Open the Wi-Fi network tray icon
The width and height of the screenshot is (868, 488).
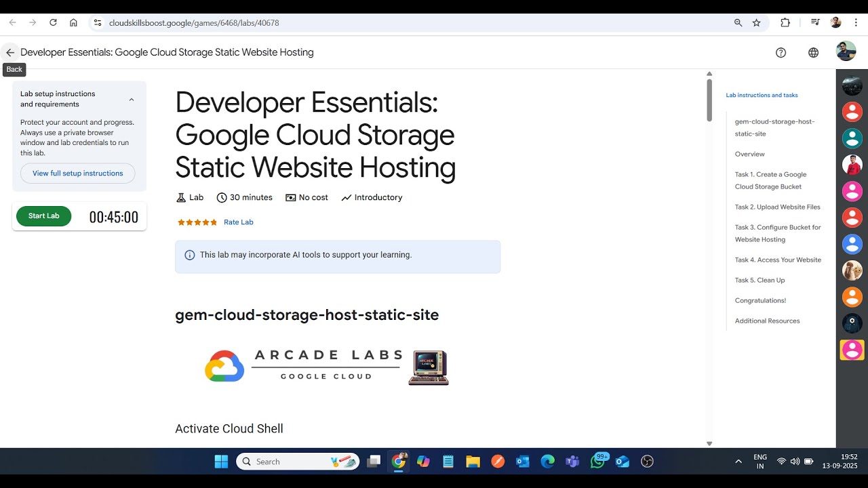coord(781,462)
